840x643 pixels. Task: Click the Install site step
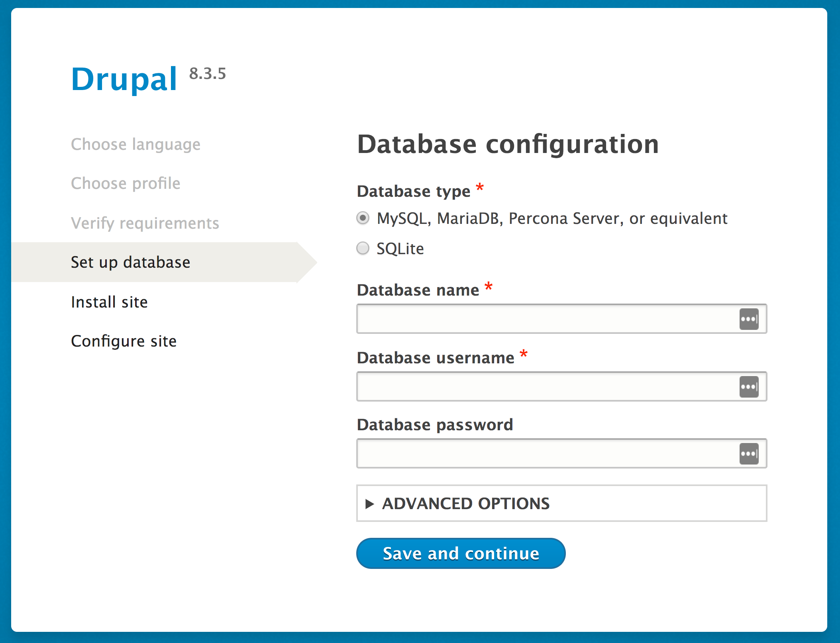pyautogui.click(x=110, y=302)
